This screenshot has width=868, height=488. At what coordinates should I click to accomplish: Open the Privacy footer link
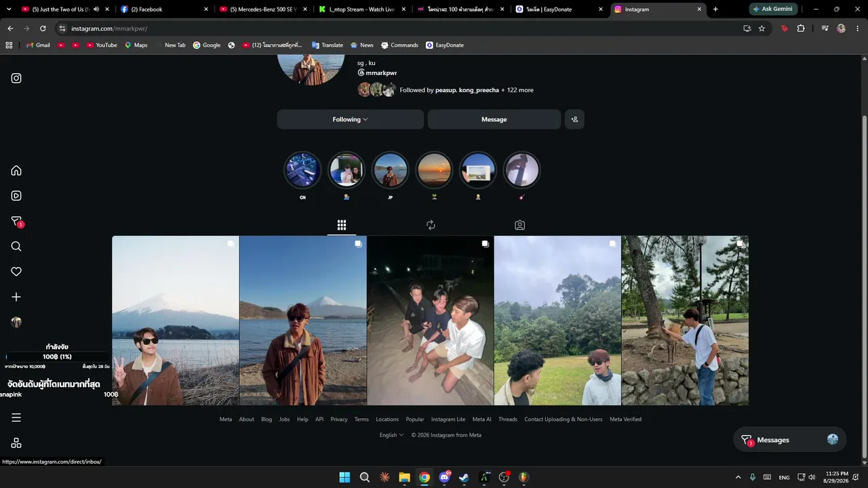point(339,419)
